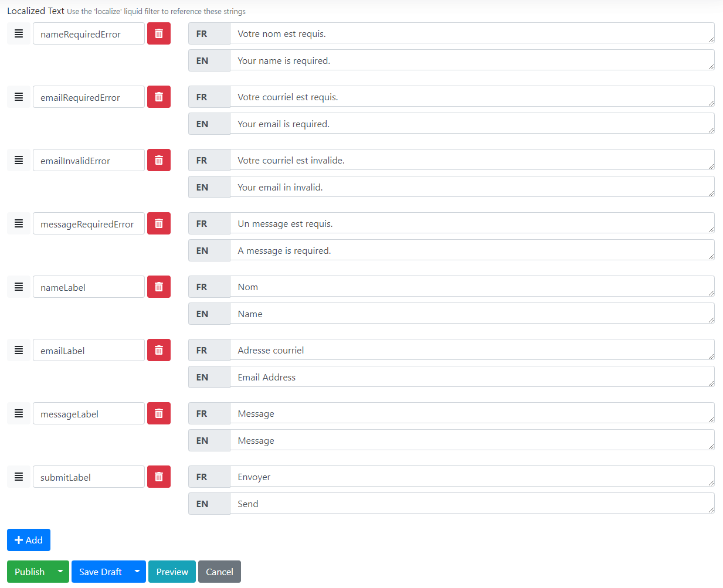This screenshot has width=723, height=588.
Task: Click French text 'Votre courriel est requis.'
Action: tap(472, 97)
